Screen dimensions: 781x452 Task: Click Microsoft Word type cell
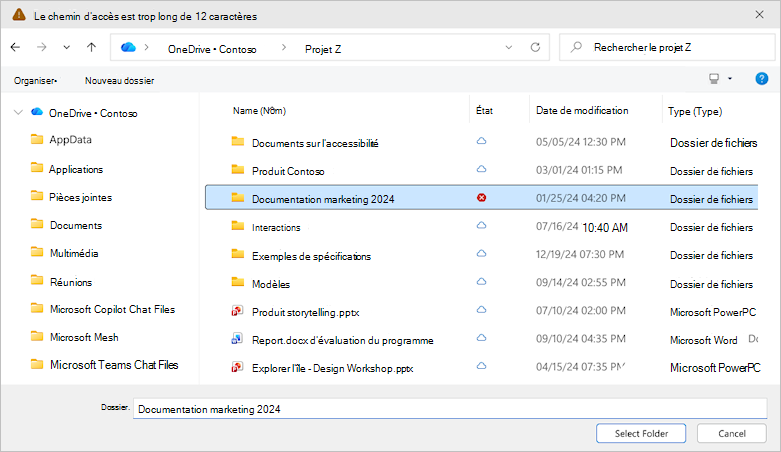click(703, 340)
